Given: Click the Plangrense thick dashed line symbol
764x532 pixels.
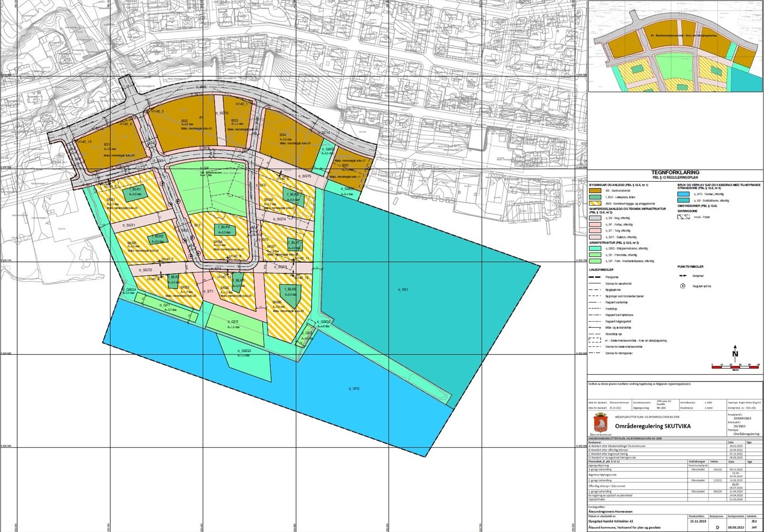Looking at the screenshot, I should click(x=595, y=277).
